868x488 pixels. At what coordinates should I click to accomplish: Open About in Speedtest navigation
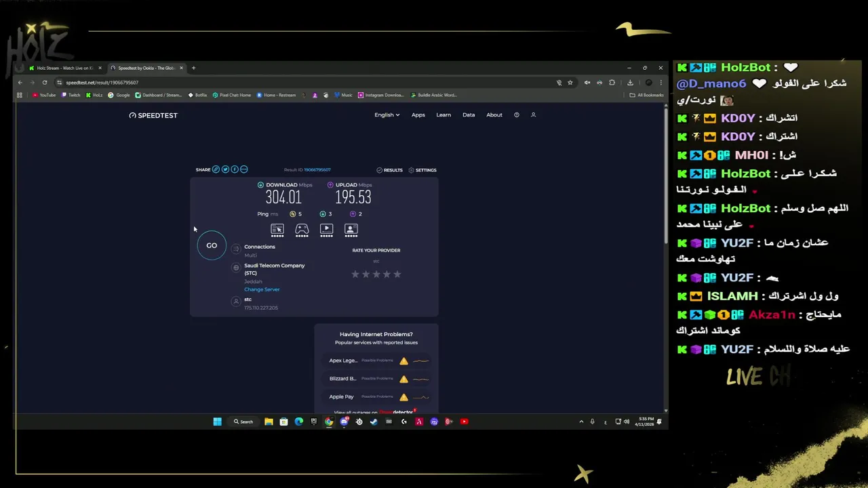[494, 115]
